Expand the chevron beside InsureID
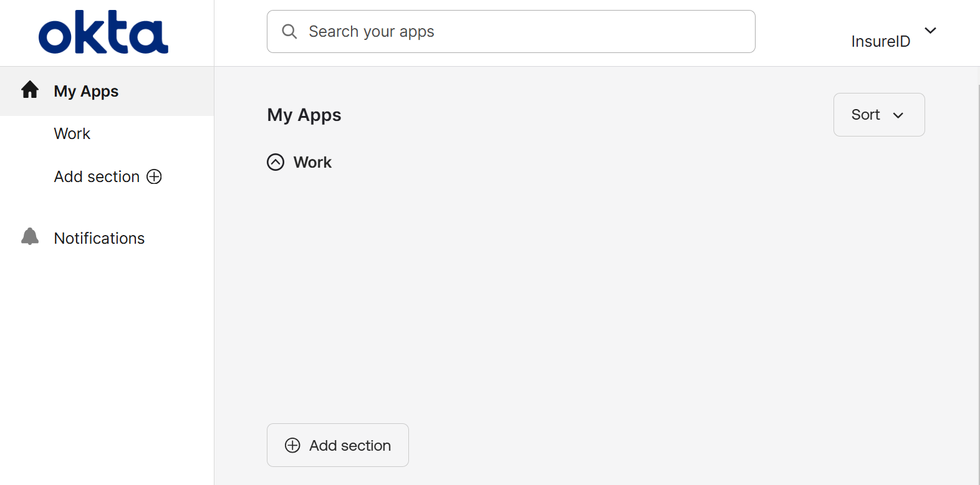Image resolution: width=980 pixels, height=485 pixels. [x=930, y=31]
